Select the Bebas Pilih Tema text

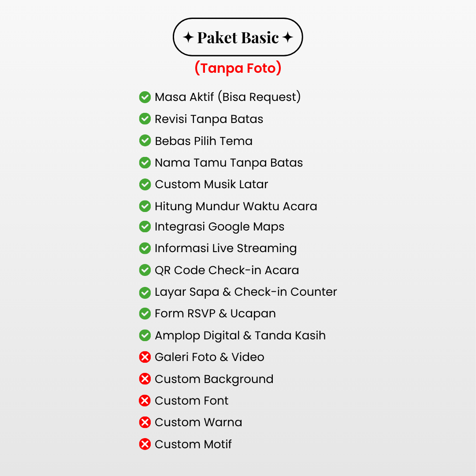coord(204,141)
